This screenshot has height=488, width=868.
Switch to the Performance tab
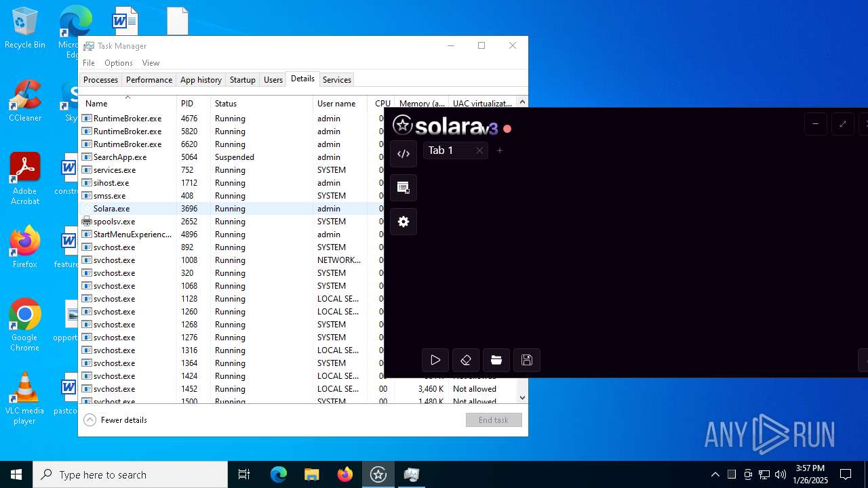pyautogui.click(x=149, y=80)
